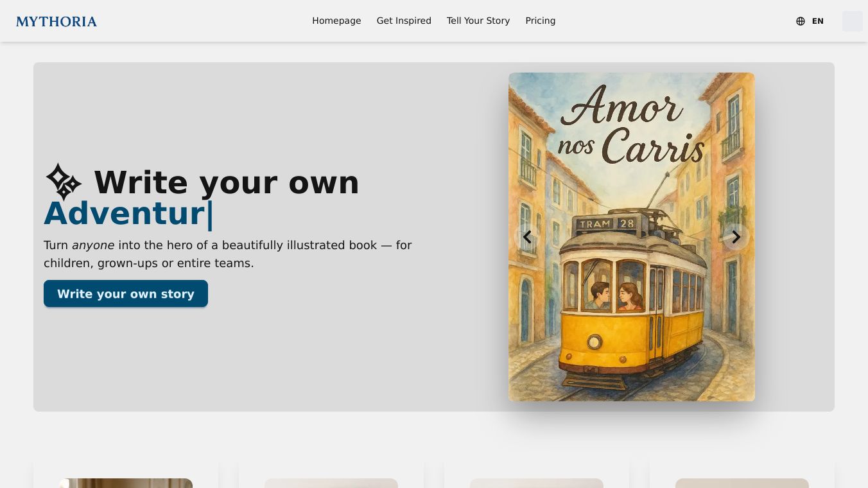868x488 pixels.
Task: Click the gray profile placeholder beside EN
Action: [x=853, y=21]
